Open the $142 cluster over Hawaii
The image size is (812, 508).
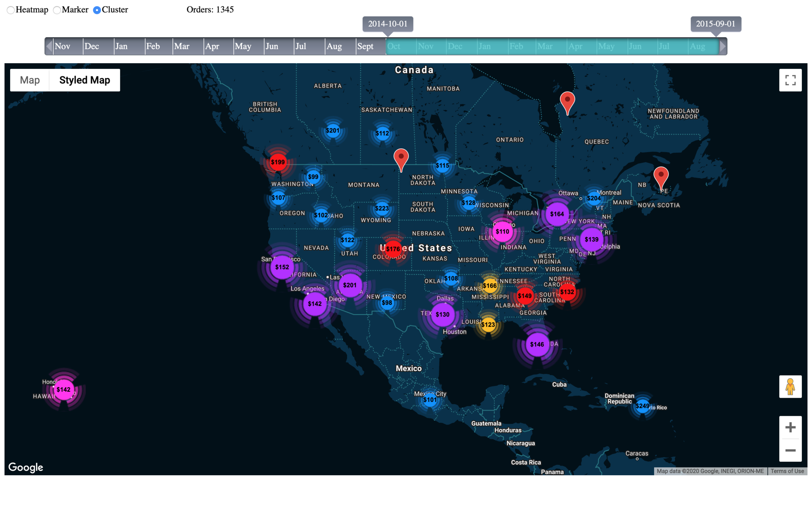pyautogui.click(x=64, y=389)
